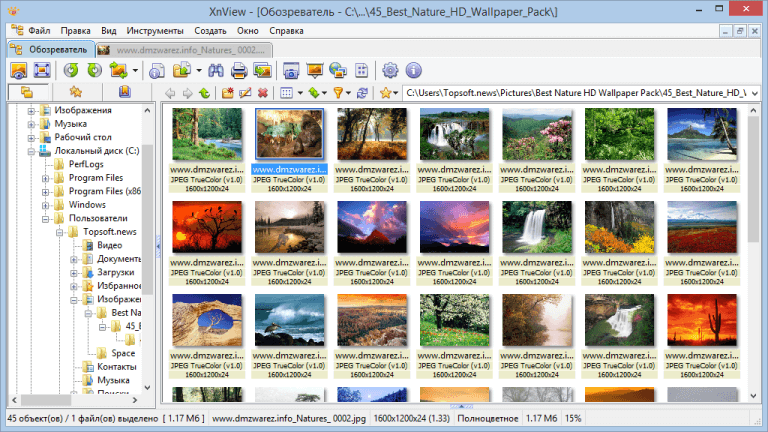Collapse the Локальный диск (C:) node
The image size is (768, 432).
[31, 151]
